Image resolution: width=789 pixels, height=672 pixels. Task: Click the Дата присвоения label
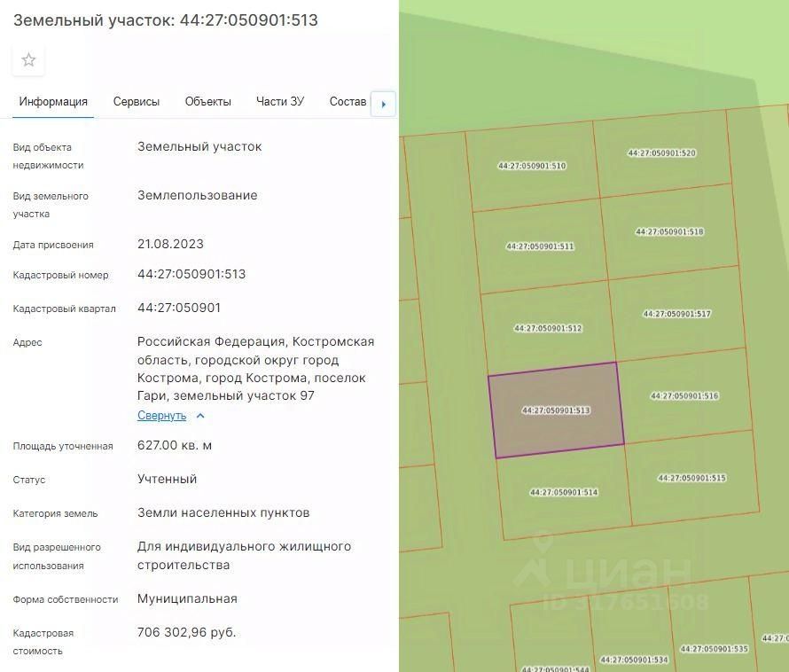pos(53,246)
